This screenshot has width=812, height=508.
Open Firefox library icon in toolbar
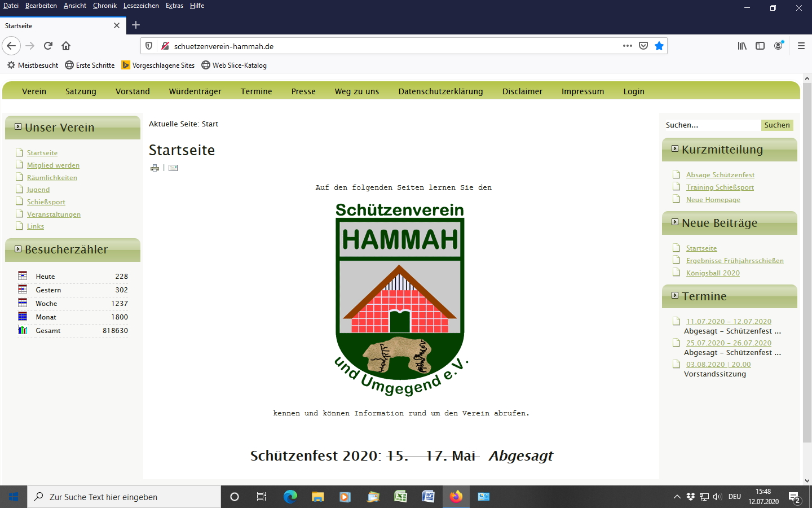click(742, 46)
